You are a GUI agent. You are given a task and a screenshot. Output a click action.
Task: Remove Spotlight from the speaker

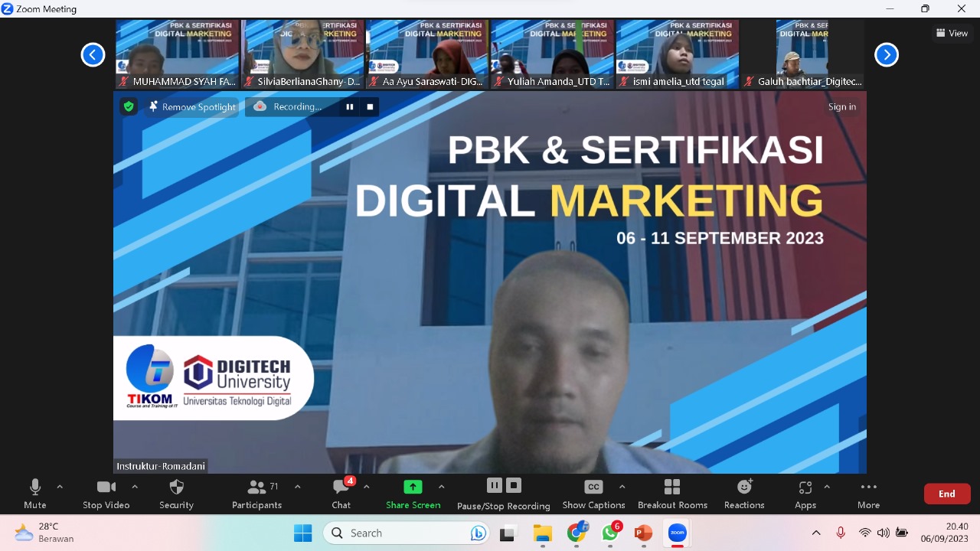tap(191, 107)
